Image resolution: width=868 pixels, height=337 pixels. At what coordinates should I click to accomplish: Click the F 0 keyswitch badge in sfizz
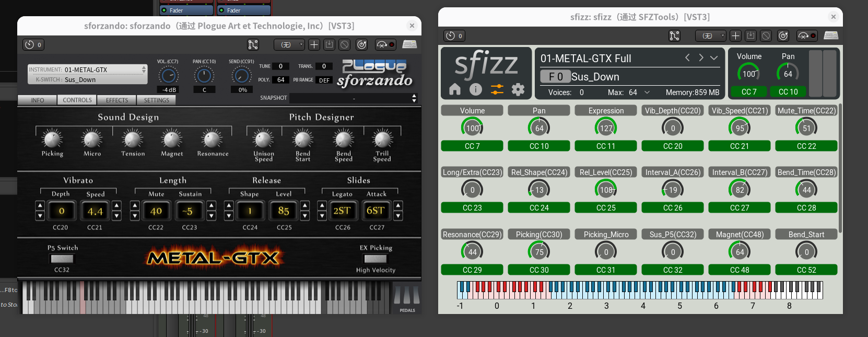pos(555,77)
